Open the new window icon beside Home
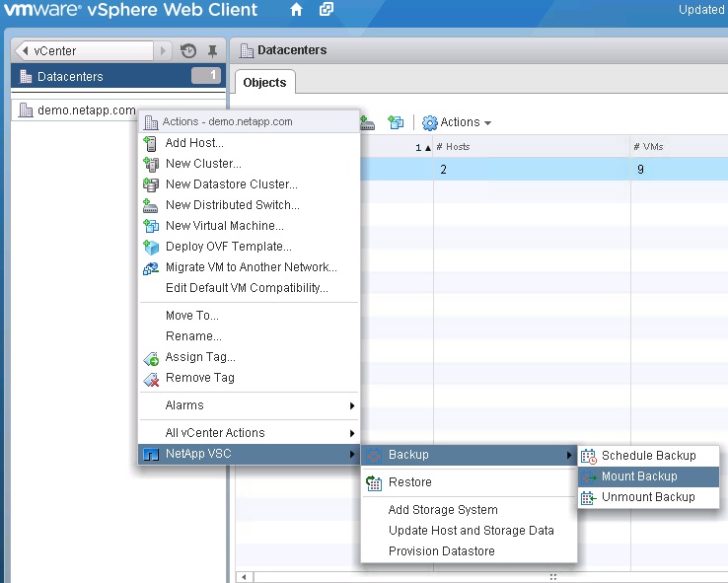The width and height of the screenshot is (728, 583). pyautogui.click(x=326, y=11)
